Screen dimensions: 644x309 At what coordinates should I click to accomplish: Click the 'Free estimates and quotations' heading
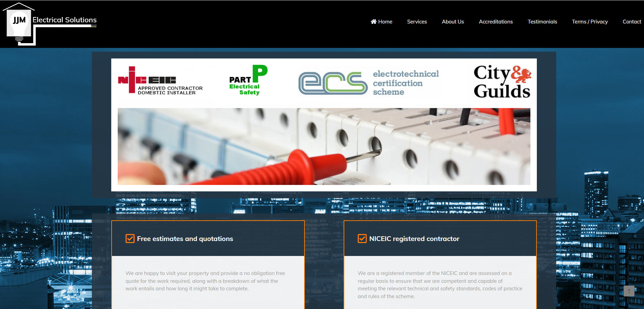pyautogui.click(x=185, y=239)
